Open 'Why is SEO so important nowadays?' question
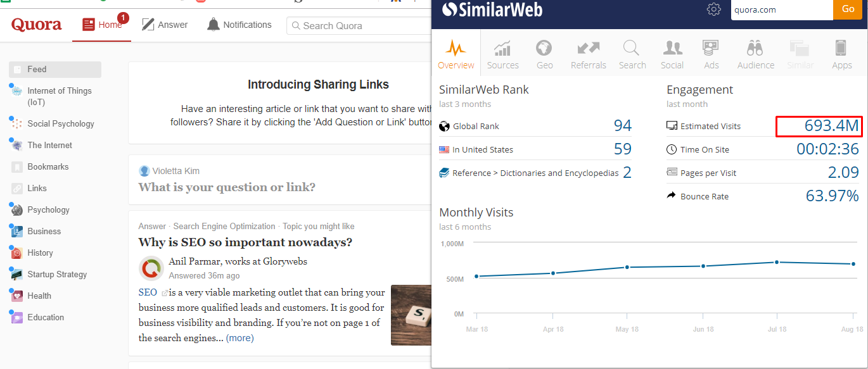 [245, 242]
